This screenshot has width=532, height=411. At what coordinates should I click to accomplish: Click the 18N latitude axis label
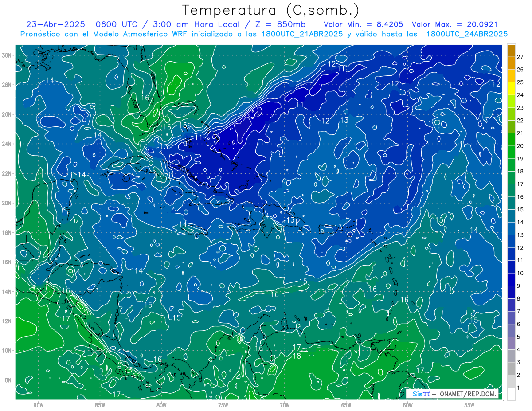[7, 232]
